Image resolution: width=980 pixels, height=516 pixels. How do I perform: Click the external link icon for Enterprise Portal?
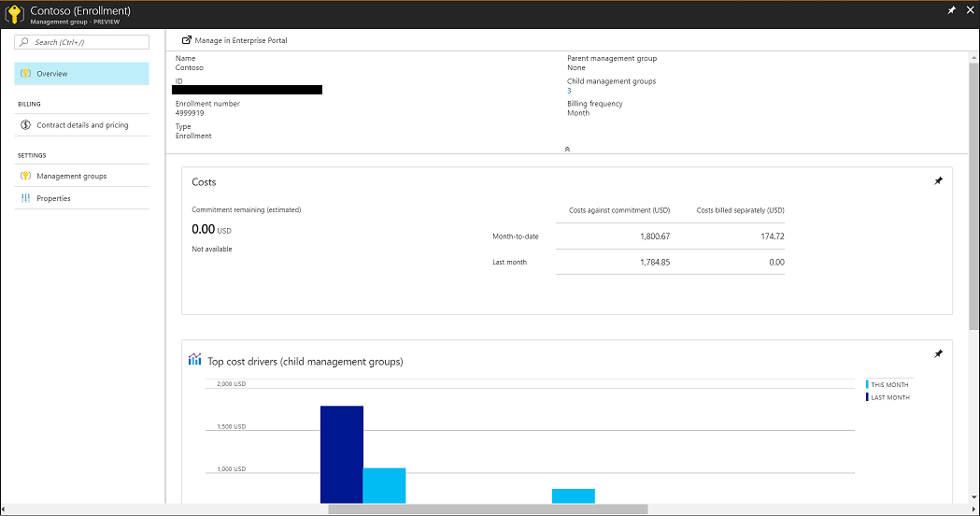[x=186, y=40]
